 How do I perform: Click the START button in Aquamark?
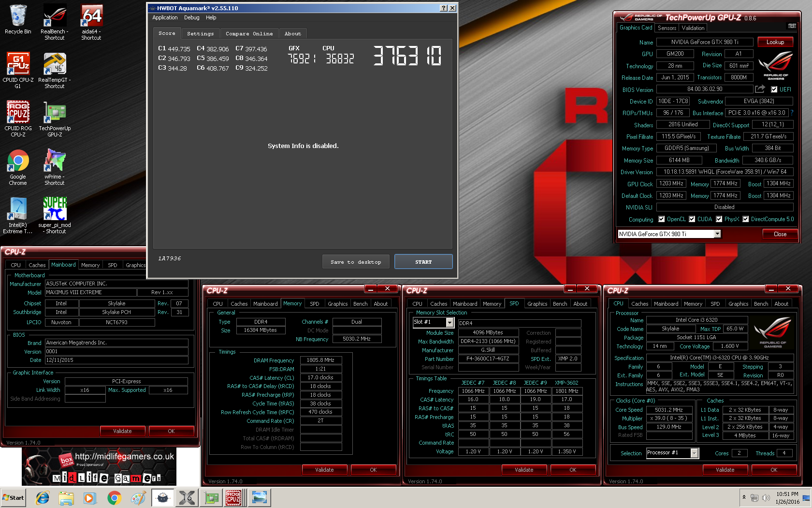(x=423, y=262)
